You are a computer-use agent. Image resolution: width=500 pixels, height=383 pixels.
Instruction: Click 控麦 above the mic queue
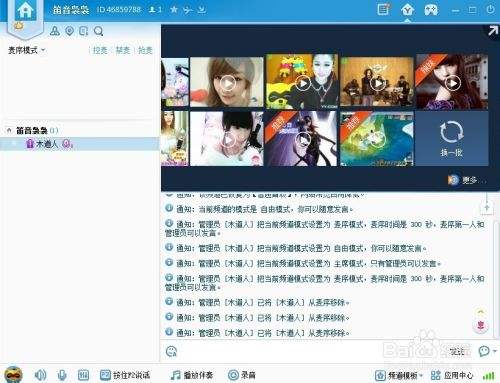click(x=100, y=50)
